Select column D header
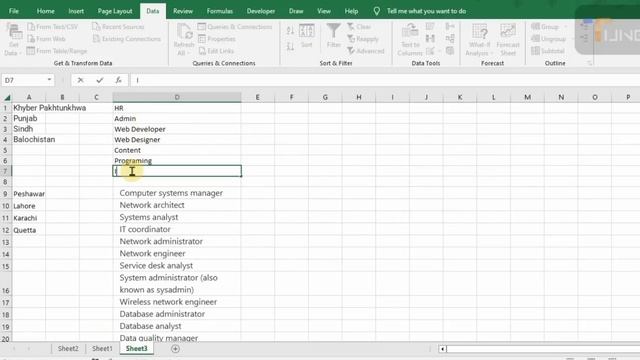The image size is (640, 360). pyautogui.click(x=177, y=97)
